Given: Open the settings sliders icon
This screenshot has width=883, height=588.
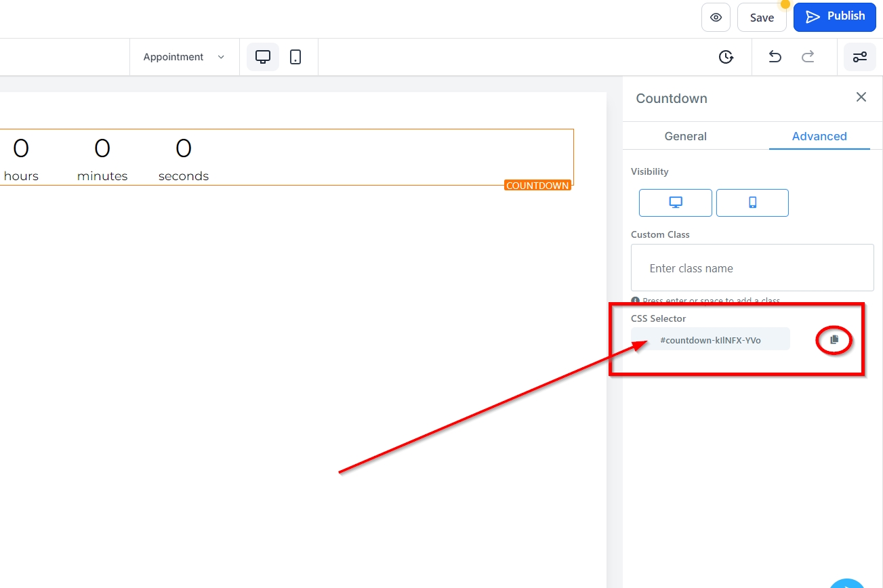Looking at the screenshot, I should (859, 57).
